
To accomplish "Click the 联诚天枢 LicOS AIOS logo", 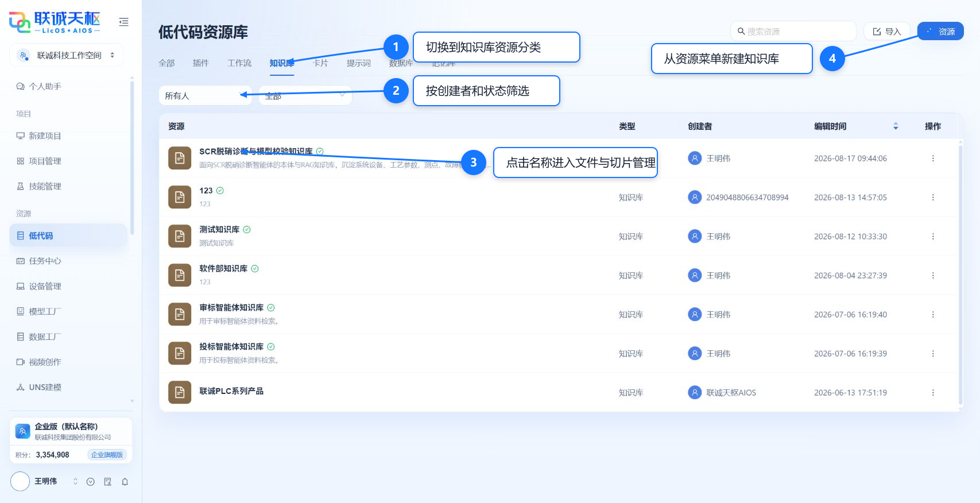I will click(x=55, y=22).
